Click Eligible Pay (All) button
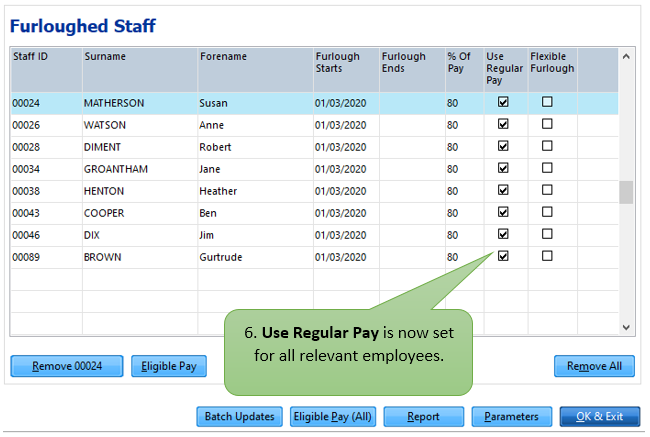Viewport: 650px width, 437px height. click(333, 416)
